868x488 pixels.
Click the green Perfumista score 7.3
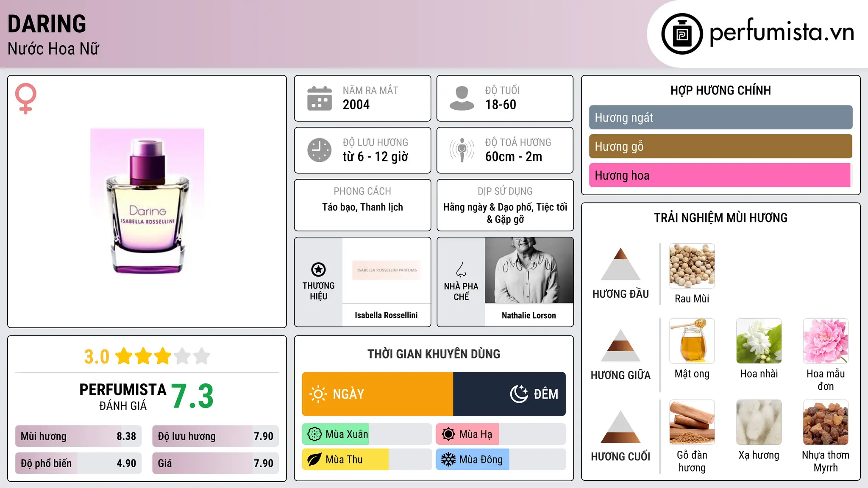(192, 396)
